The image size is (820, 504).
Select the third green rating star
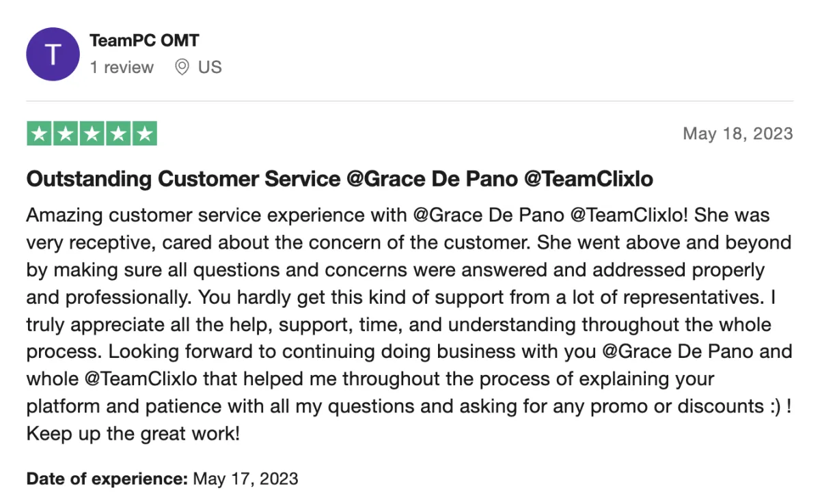click(92, 134)
